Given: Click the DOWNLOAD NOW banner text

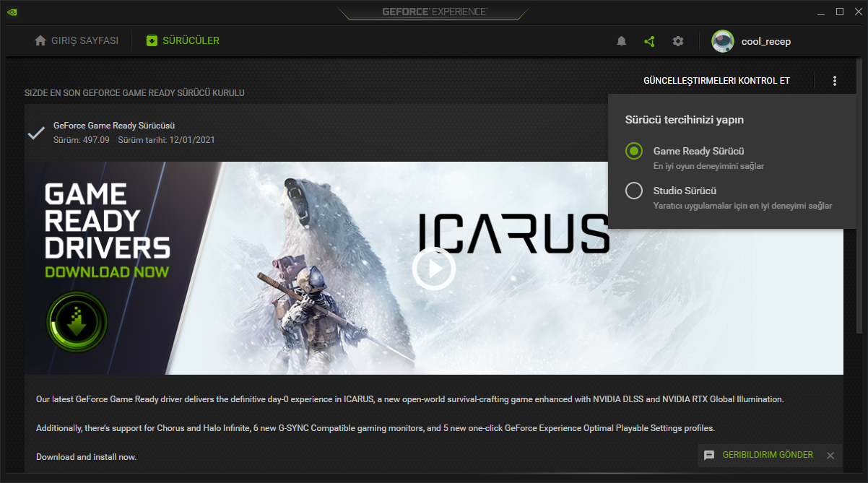Looking at the screenshot, I should coord(107,272).
